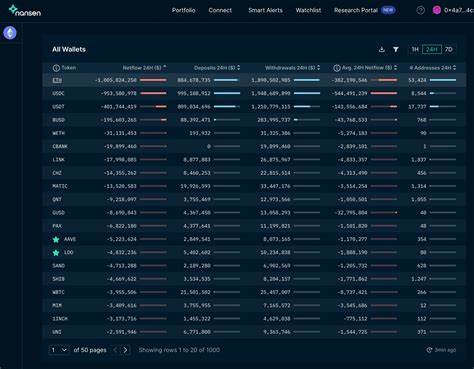474x369 pixels.
Task: Open the Watchlist page
Action: pos(308,10)
